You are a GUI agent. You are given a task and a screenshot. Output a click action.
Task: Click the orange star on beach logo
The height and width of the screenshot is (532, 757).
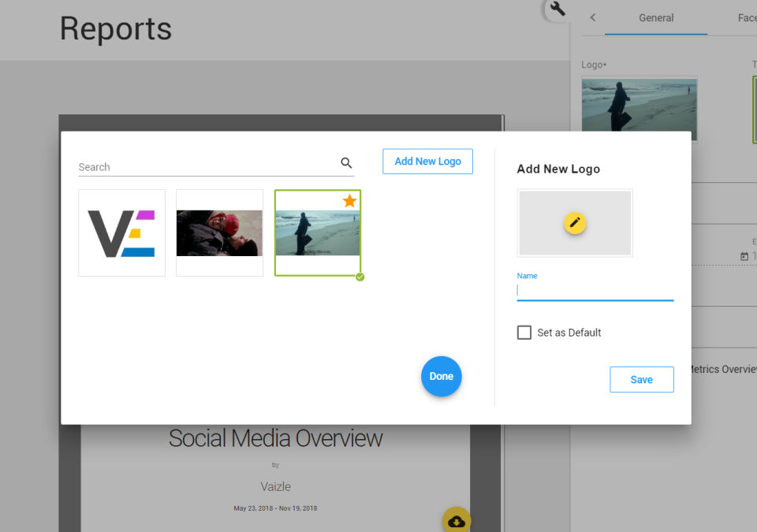click(349, 201)
